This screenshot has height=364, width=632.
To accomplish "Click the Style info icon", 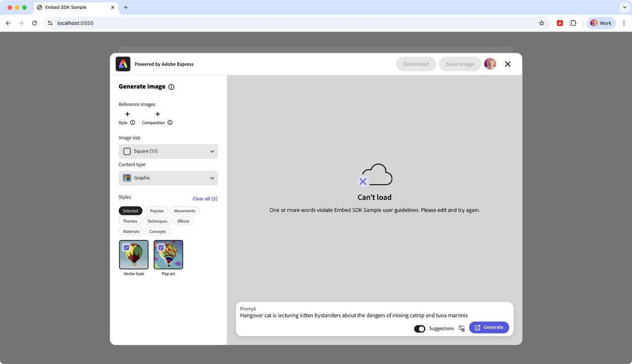I will coord(132,123).
